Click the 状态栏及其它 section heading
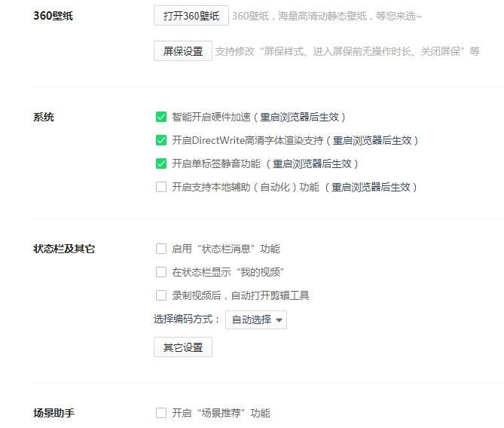 pyautogui.click(x=64, y=249)
